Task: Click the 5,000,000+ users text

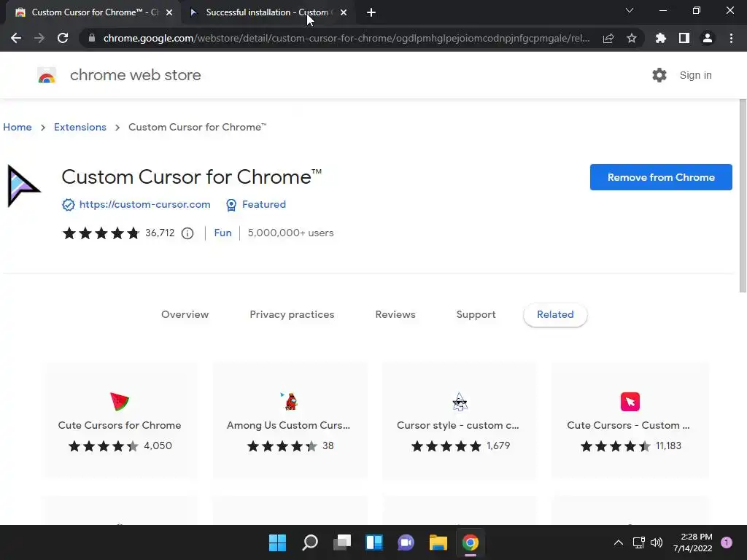Action: (x=290, y=233)
